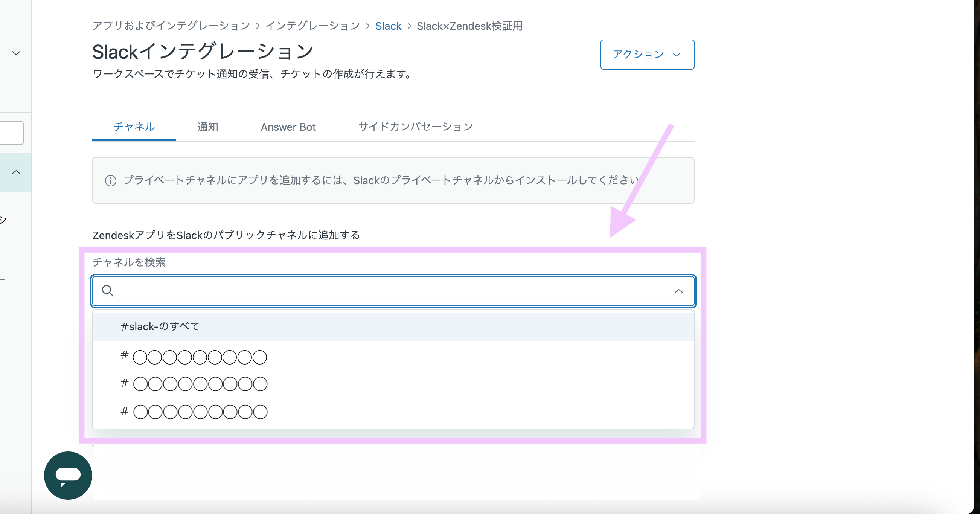Focus the チャネルを検索 input field
980x514 pixels.
392,291
